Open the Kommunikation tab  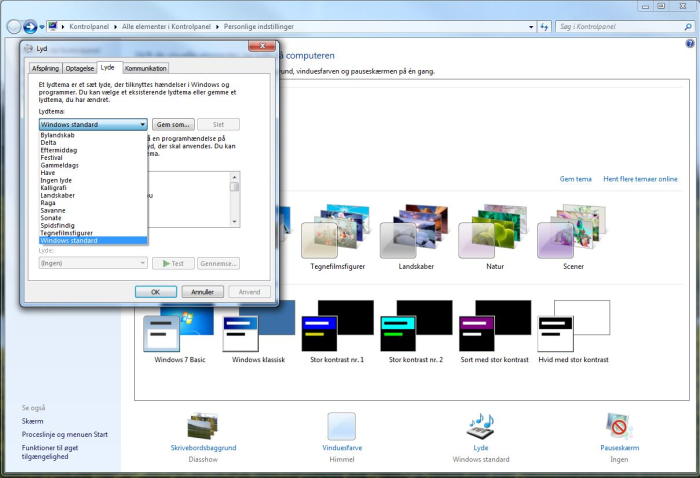pos(145,68)
